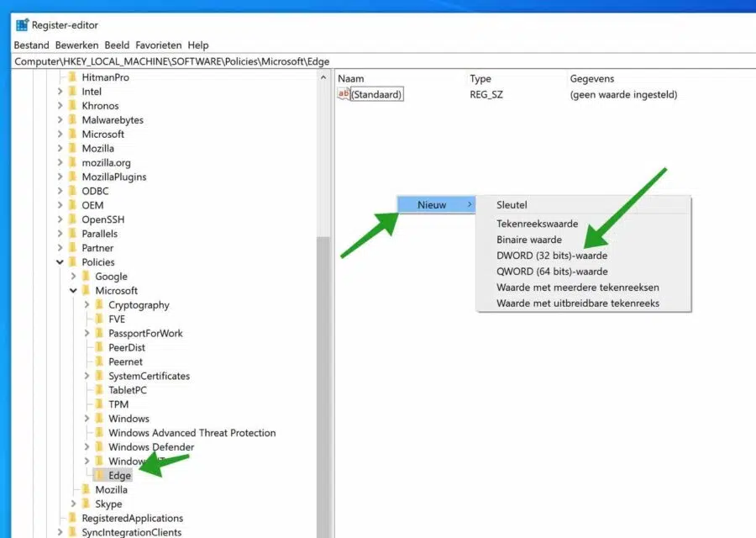Open the Help menu
The height and width of the screenshot is (538, 756).
point(198,45)
